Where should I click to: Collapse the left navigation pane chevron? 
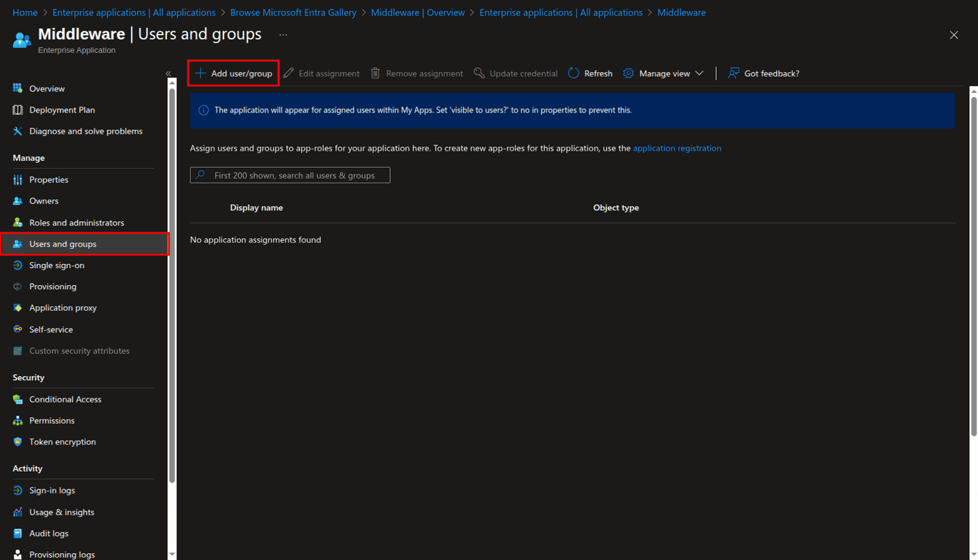(x=168, y=73)
